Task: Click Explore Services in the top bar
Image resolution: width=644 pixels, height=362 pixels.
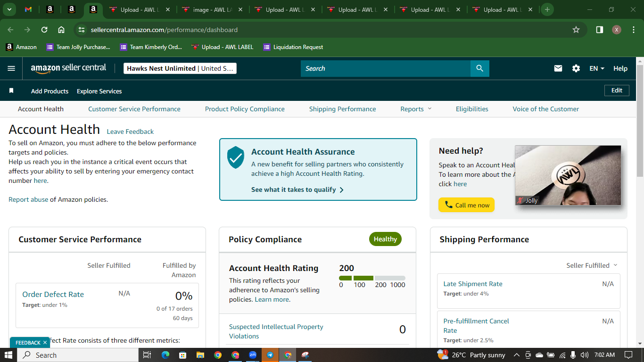Action: coord(99,91)
